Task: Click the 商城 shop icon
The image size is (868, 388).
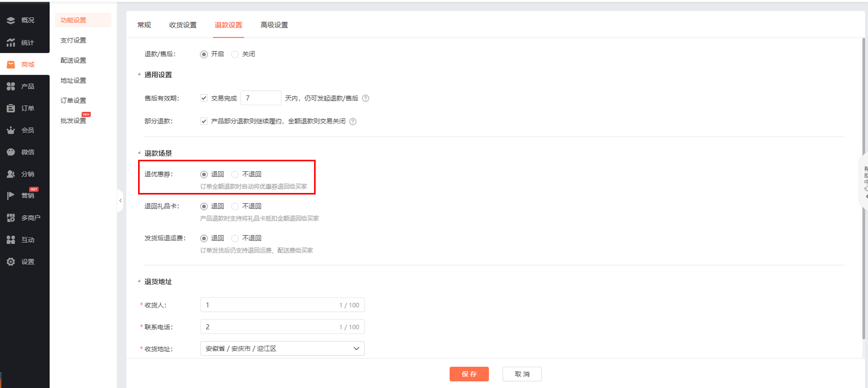Action: 10,64
